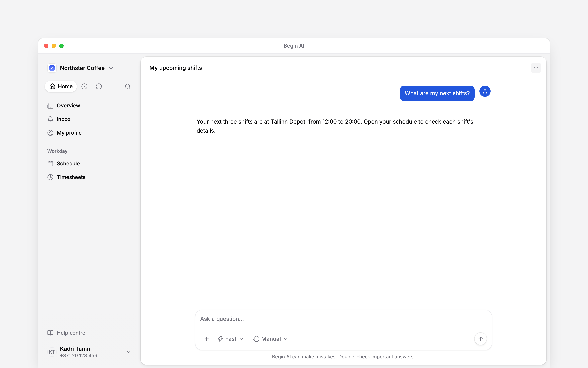
Task: Open the chat bubble tab icon
Action: pyautogui.click(x=99, y=86)
